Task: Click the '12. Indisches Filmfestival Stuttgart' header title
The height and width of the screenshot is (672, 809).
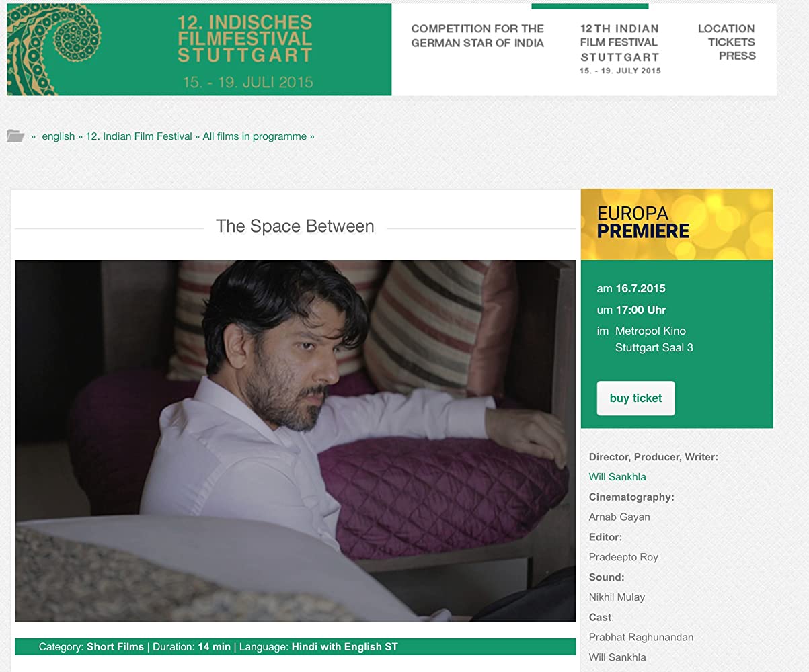Action: pos(245,39)
